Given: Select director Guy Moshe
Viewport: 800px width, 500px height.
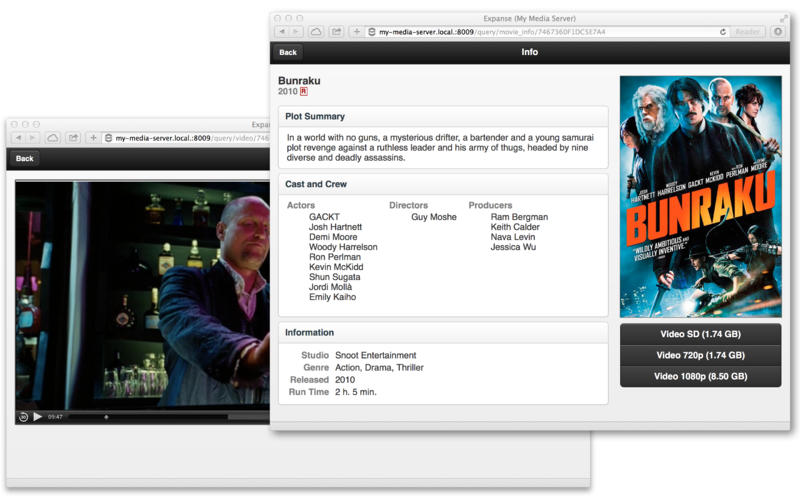Looking at the screenshot, I should (x=434, y=217).
